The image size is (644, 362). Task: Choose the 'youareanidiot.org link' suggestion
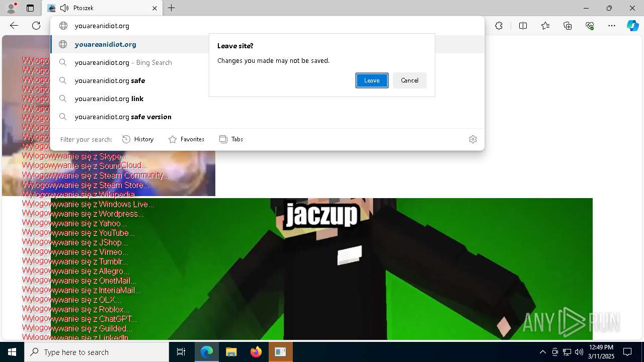[267, 99]
